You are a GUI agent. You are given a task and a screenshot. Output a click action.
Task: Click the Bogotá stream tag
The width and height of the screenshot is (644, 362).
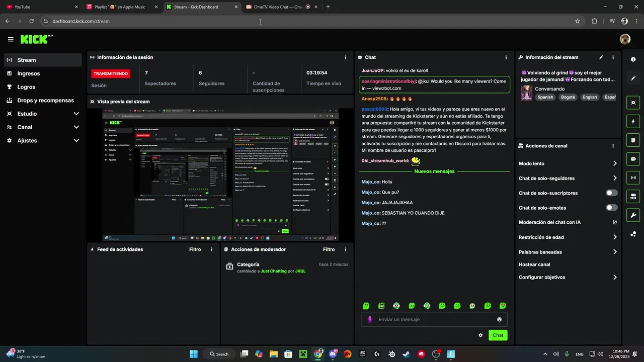pos(568,98)
